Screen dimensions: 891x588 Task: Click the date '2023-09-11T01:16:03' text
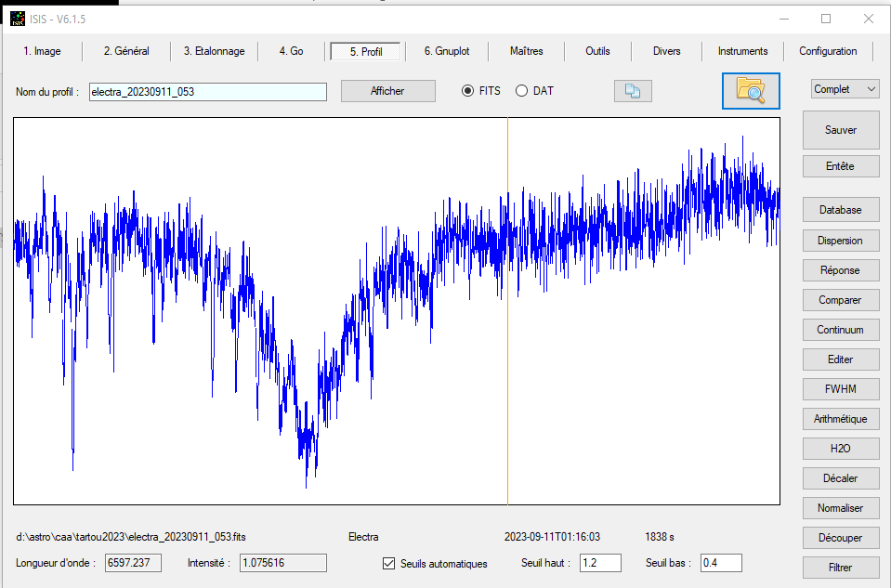(552, 537)
